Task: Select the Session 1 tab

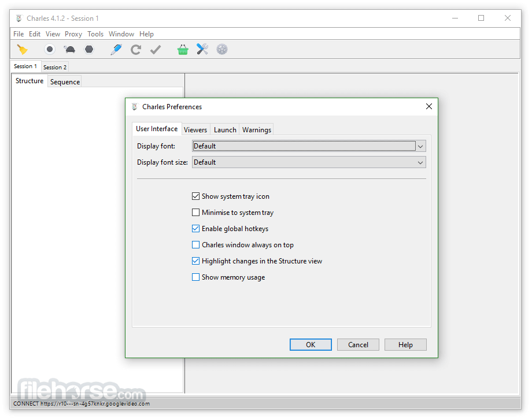Action: click(25, 66)
